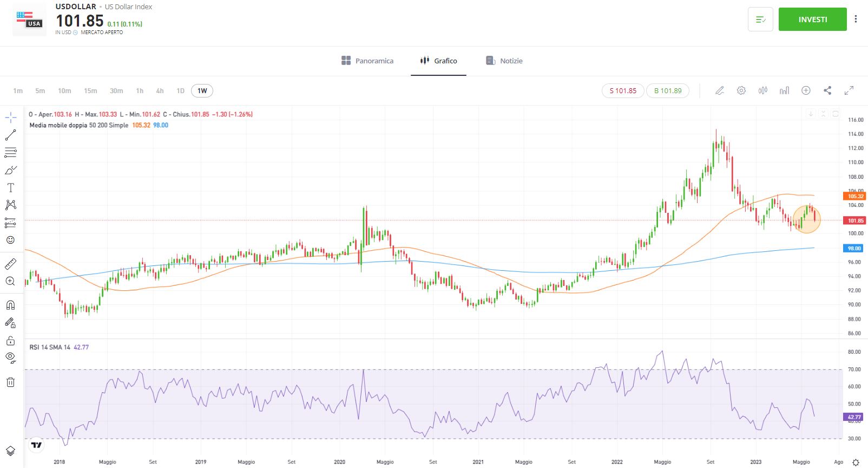This screenshot has width=868, height=468.
Task: Select the text annotation tool
Action: pos(10,187)
